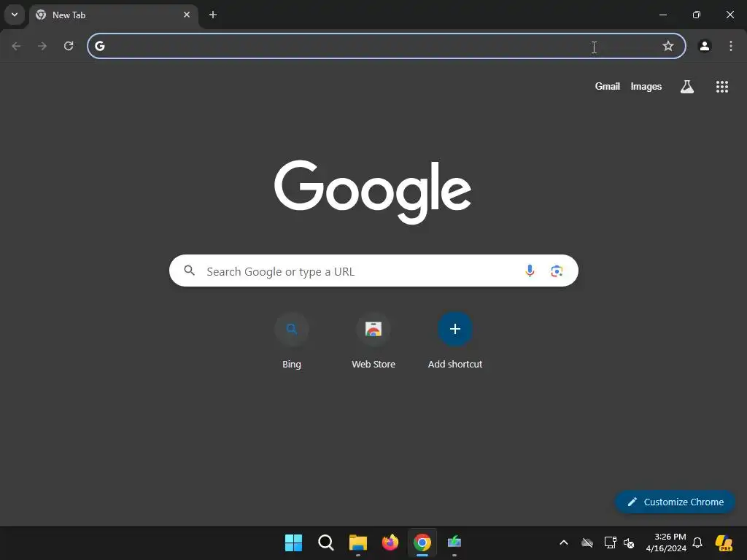Open the tab search dropdown arrow

(x=15, y=15)
